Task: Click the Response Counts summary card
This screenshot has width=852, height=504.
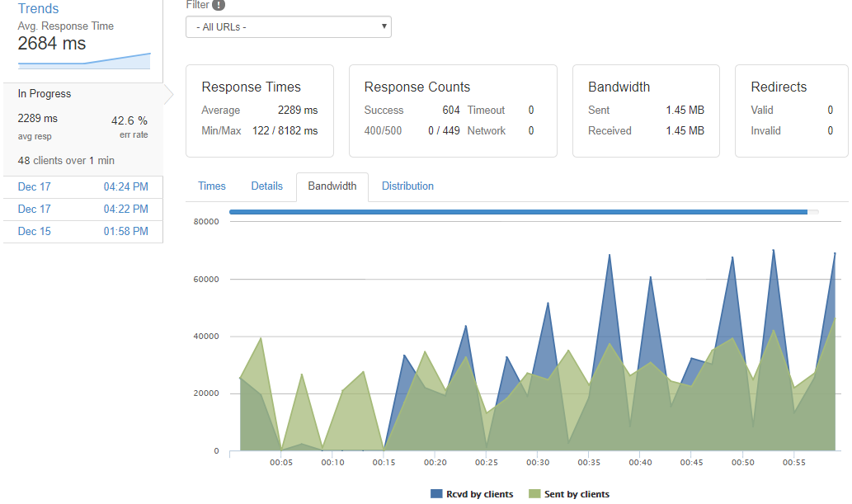Action: [x=453, y=111]
